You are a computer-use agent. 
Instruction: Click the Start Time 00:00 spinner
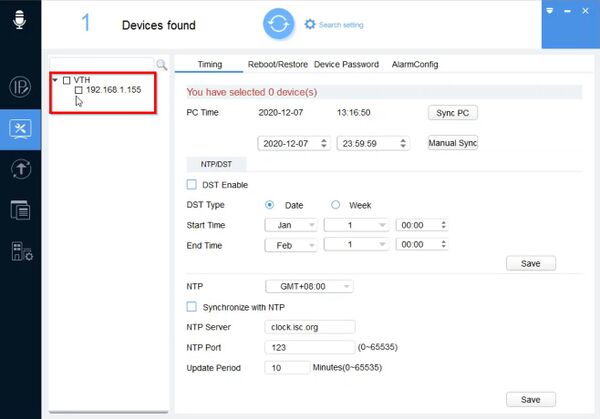pos(421,225)
